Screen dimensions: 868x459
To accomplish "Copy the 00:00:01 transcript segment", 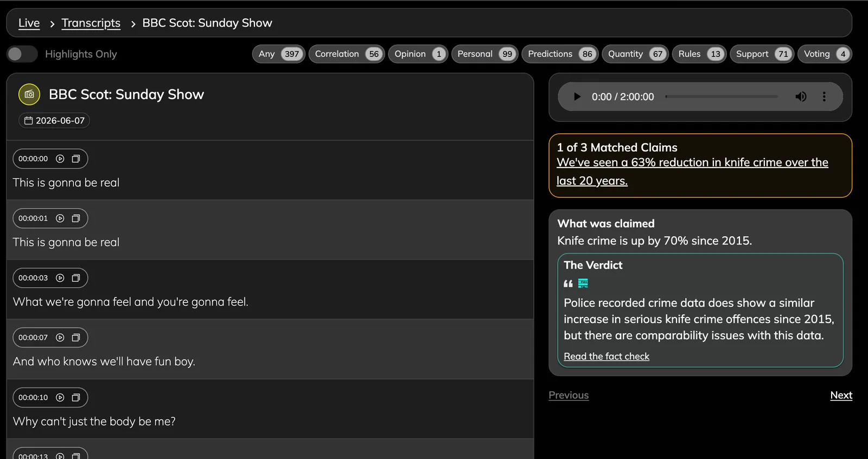I will [76, 218].
